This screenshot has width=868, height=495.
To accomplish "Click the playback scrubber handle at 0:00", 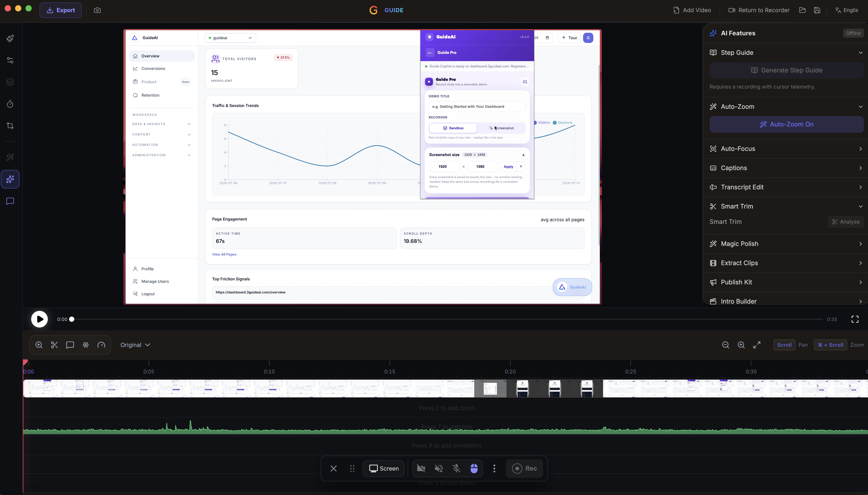I will (72, 319).
